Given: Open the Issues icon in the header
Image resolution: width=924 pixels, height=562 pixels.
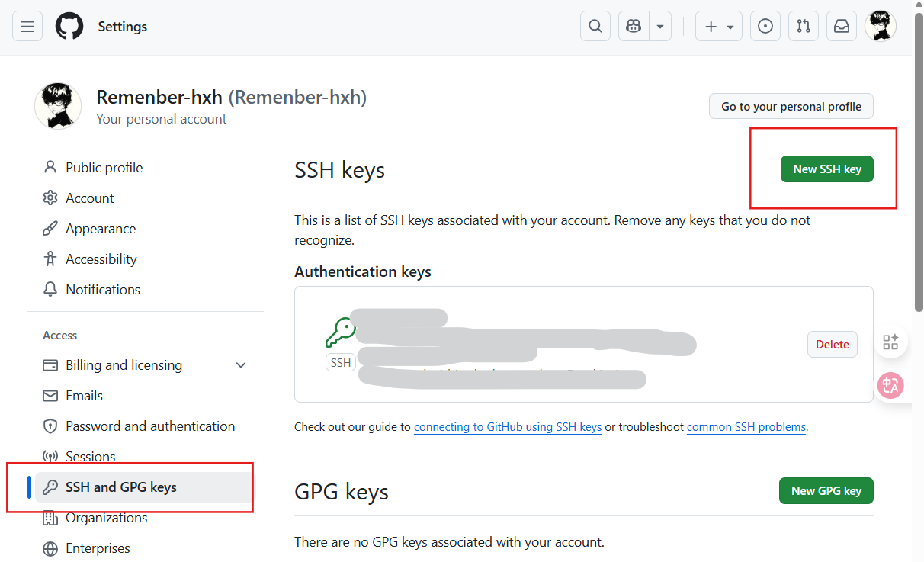Looking at the screenshot, I should point(765,26).
